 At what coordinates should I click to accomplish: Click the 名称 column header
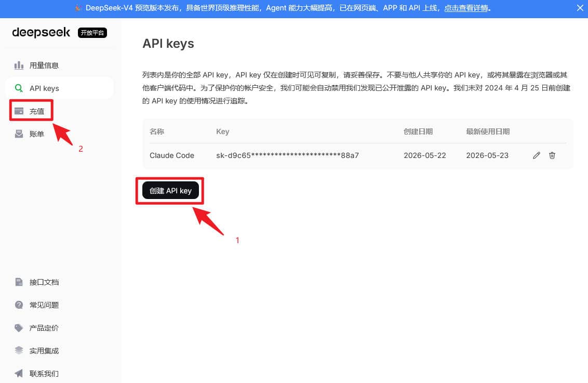click(x=157, y=131)
